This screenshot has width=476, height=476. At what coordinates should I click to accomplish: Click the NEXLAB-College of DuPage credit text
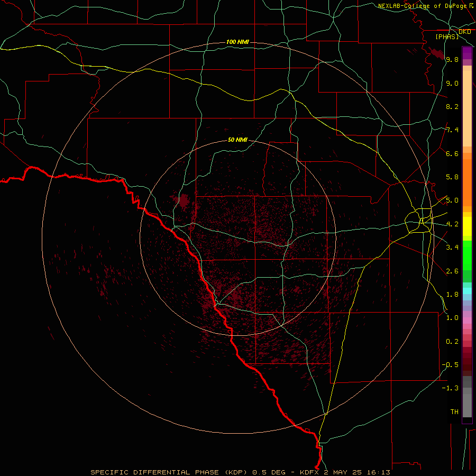click(422, 6)
